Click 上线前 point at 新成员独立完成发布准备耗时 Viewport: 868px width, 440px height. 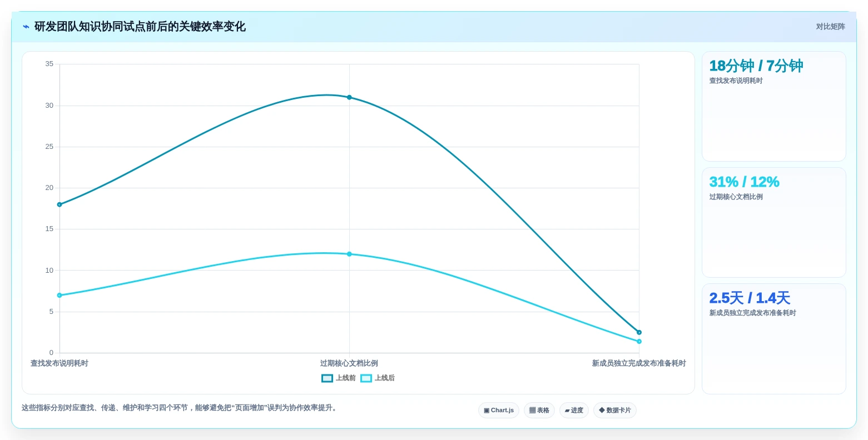click(639, 332)
